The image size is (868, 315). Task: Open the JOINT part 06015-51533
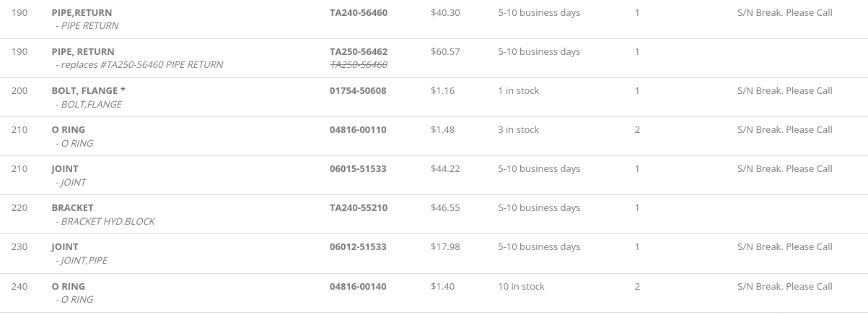coord(358,169)
